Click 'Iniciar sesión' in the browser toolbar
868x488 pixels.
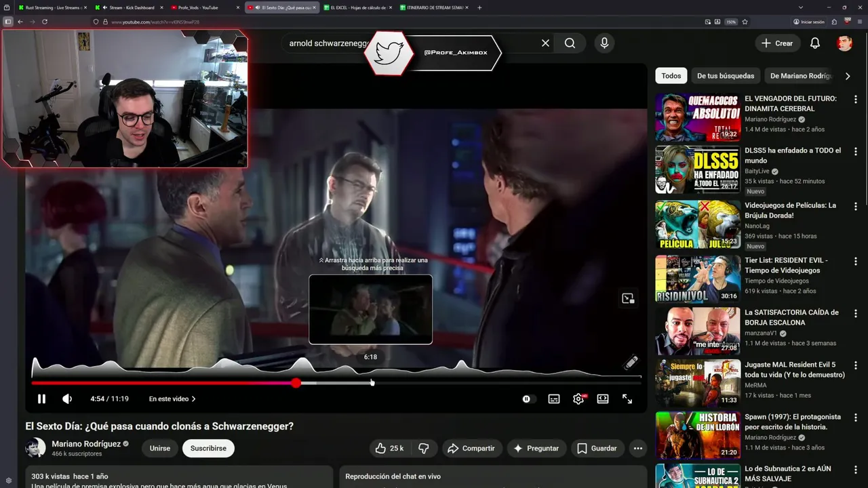pyautogui.click(x=808, y=22)
